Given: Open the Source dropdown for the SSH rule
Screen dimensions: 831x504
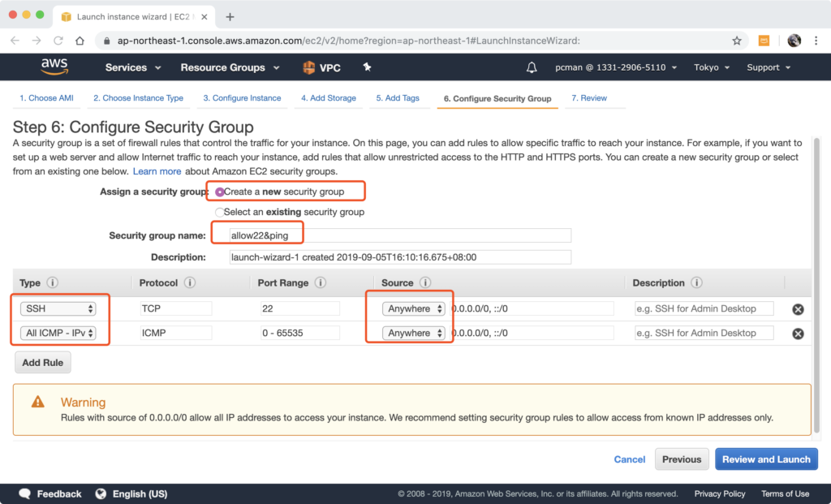Looking at the screenshot, I should coord(413,308).
